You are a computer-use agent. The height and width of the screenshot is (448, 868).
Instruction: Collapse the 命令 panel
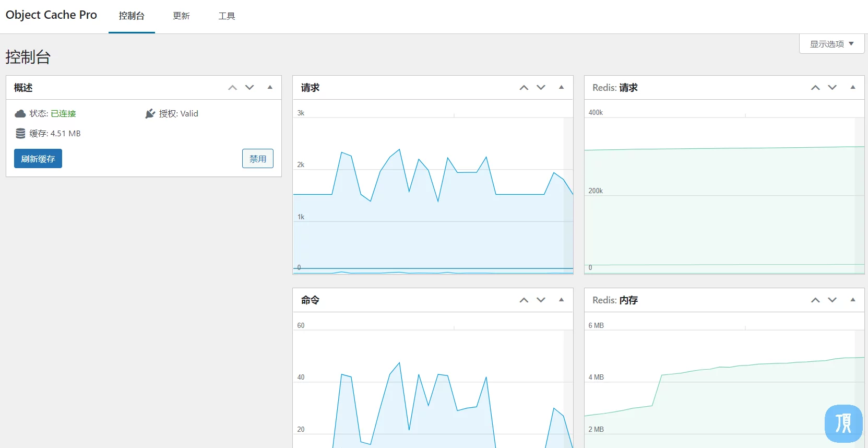pos(561,300)
